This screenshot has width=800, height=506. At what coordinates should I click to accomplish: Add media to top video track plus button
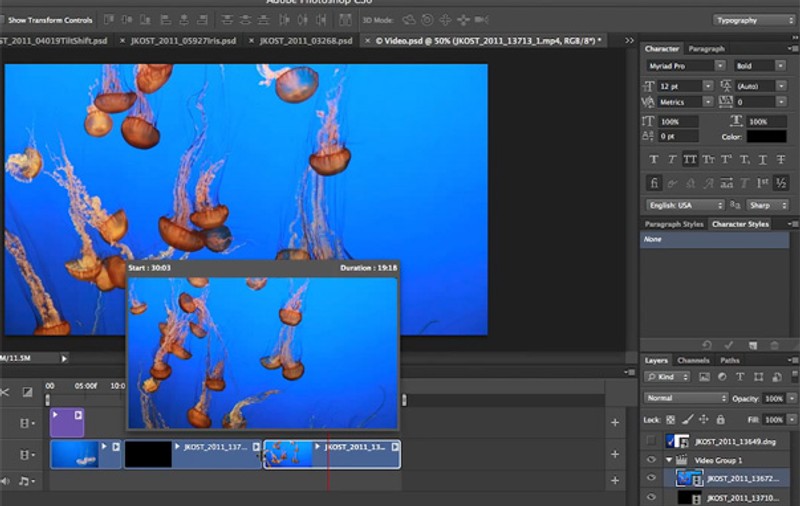tap(615, 422)
